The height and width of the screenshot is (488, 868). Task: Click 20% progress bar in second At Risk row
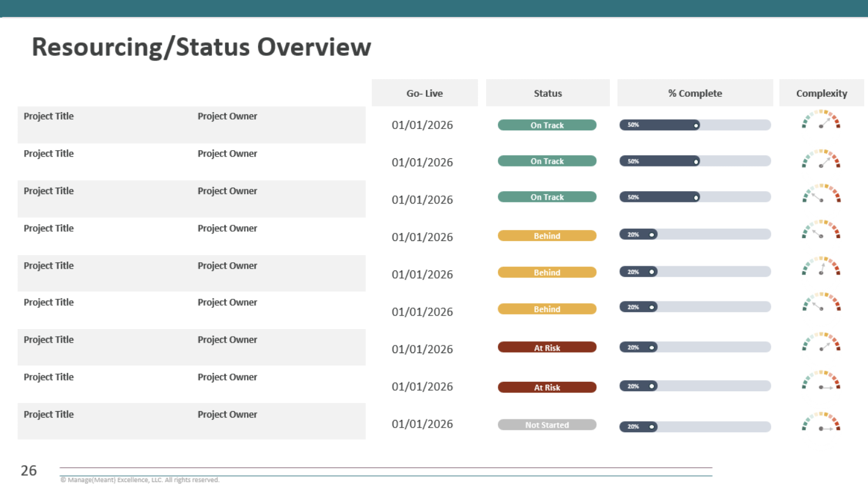click(695, 386)
